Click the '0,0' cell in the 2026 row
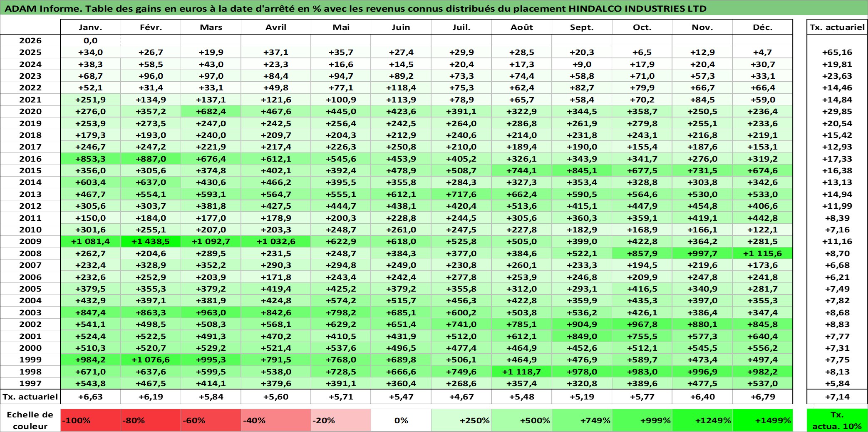The image size is (868, 432). (91, 40)
